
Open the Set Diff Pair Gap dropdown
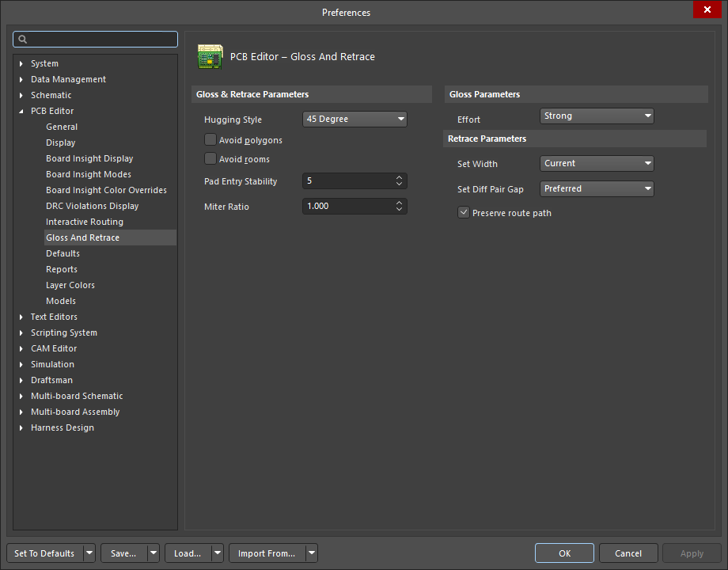point(650,188)
